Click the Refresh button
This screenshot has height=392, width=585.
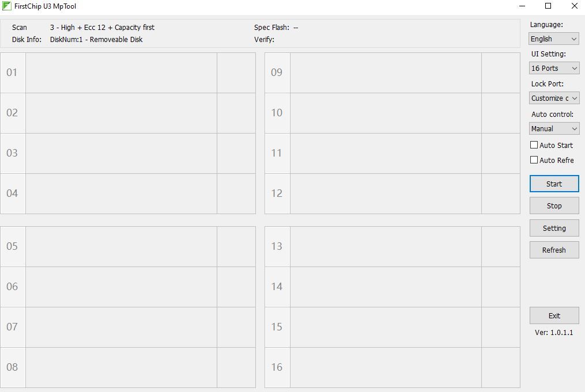point(554,250)
